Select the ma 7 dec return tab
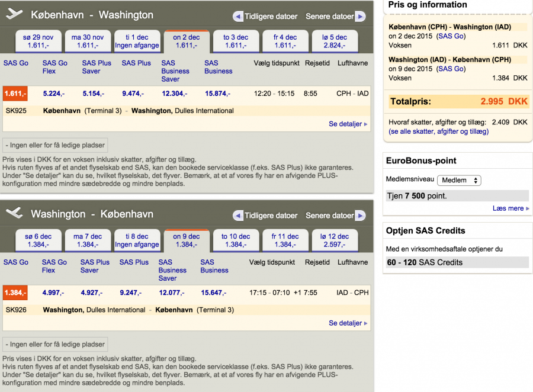533x392 pixels. click(88, 241)
